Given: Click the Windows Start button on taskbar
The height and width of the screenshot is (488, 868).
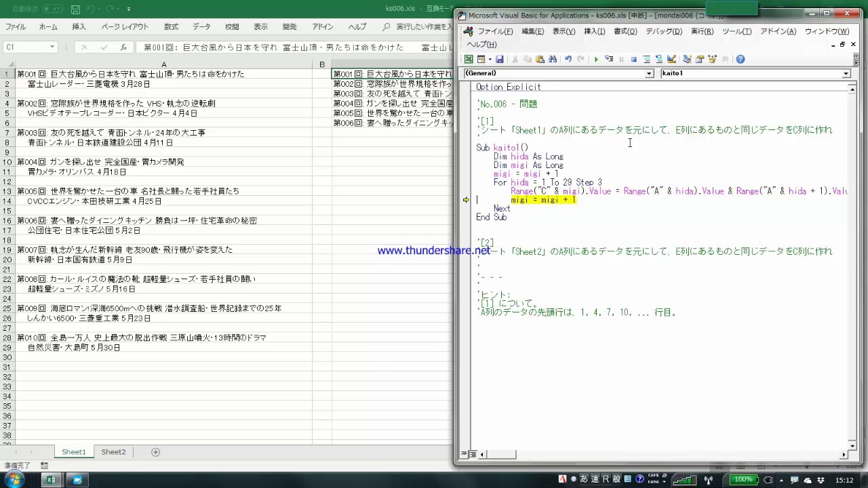Looking at the screenshot, I should click(14, 480).
